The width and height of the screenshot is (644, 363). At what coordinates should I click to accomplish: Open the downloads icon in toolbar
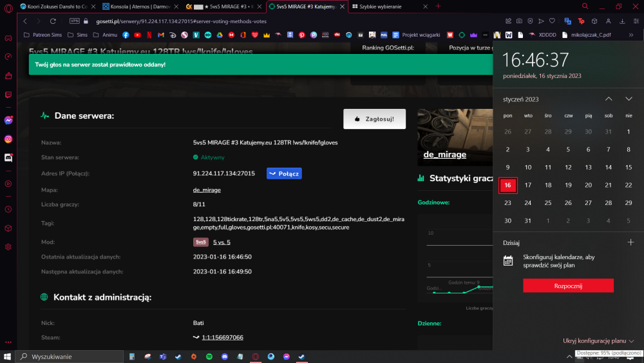tap(622, 21)
